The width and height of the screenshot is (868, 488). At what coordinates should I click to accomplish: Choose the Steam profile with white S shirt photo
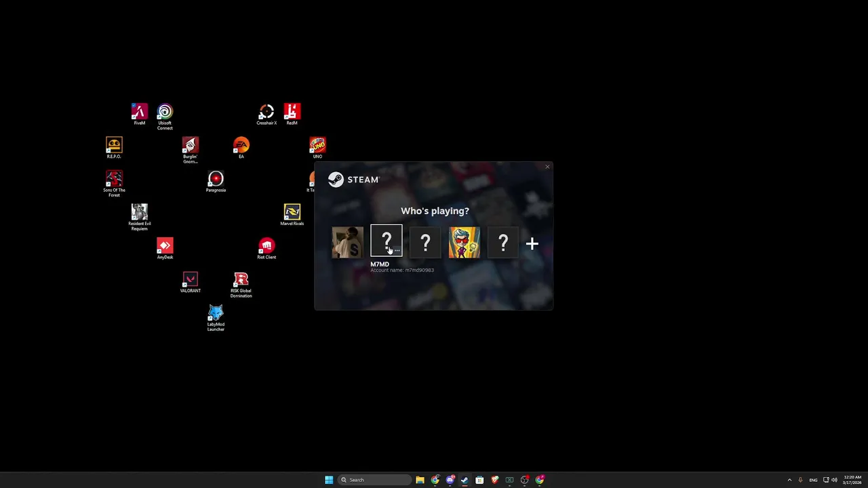(347, 243)
